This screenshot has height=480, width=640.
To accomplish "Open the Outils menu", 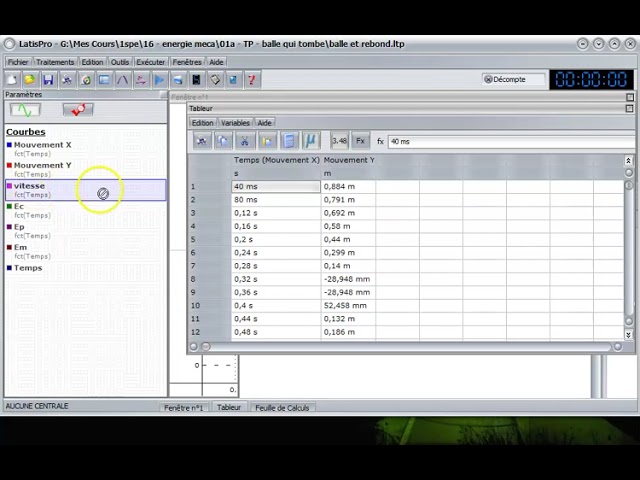I will tap(120, 62).
